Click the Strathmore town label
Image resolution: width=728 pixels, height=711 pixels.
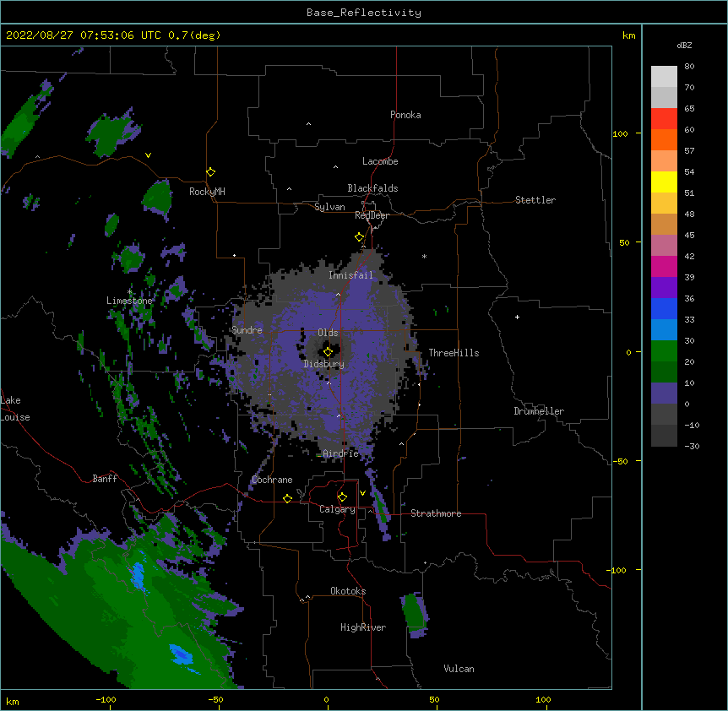click(x=436, y=513)
